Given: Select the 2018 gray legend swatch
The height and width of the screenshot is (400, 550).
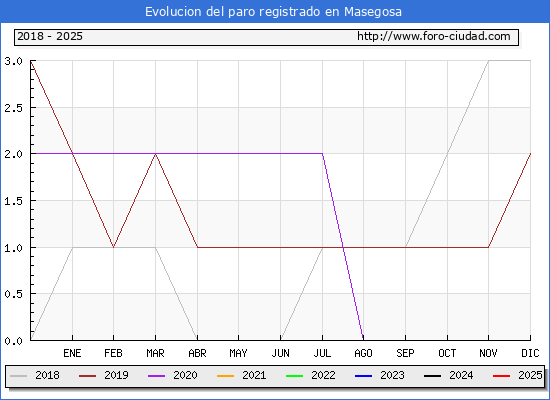Looking at the screenshot, I should 19,376.
